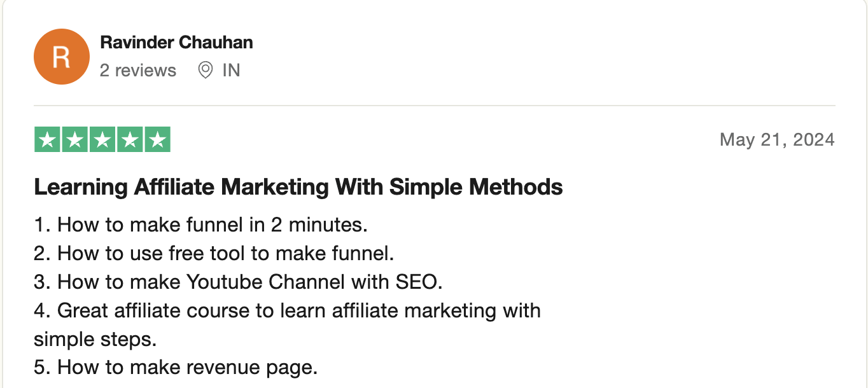This screenshot has height=388, width=868.
Task: Select the "IN" country label
Action: coord(231,70)
